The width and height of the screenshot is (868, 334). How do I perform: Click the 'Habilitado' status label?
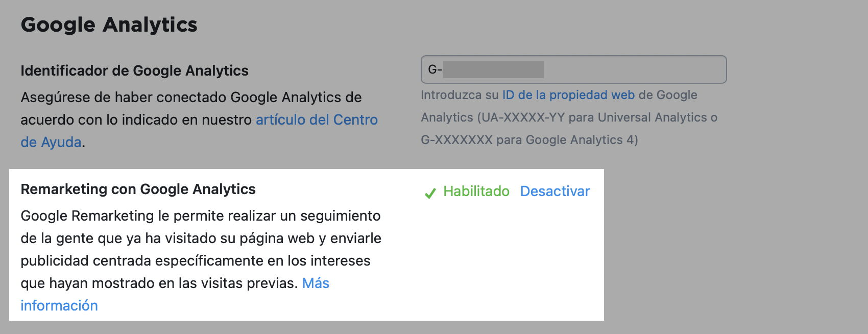click(476, 191)
